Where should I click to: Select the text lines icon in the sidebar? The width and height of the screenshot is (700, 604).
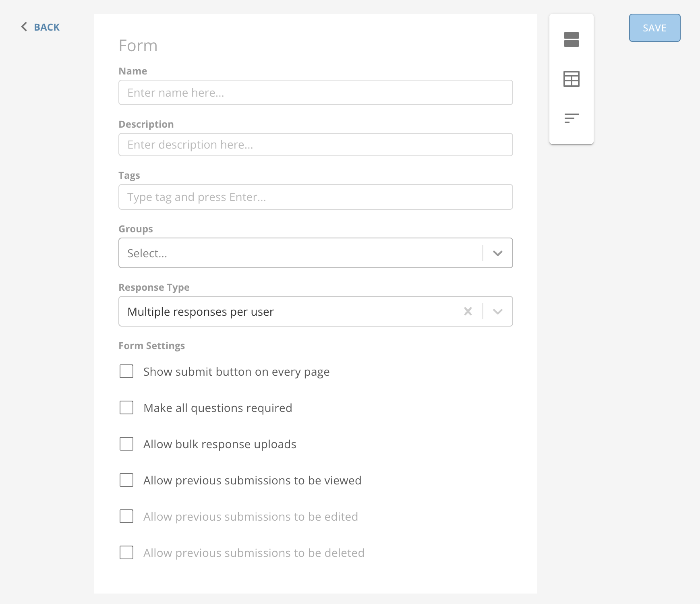[x=572, y=118]
